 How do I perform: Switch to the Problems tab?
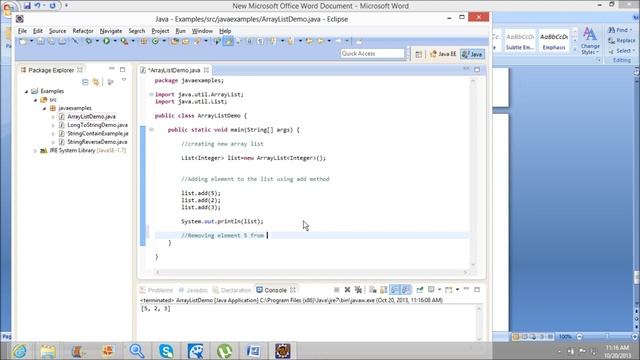(156, 290)
